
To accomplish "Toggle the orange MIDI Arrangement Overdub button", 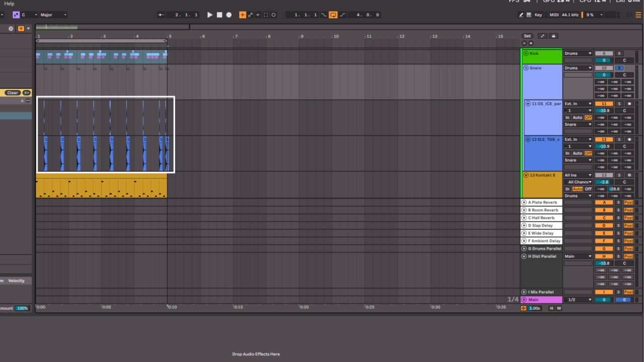I will click(243, 15).
